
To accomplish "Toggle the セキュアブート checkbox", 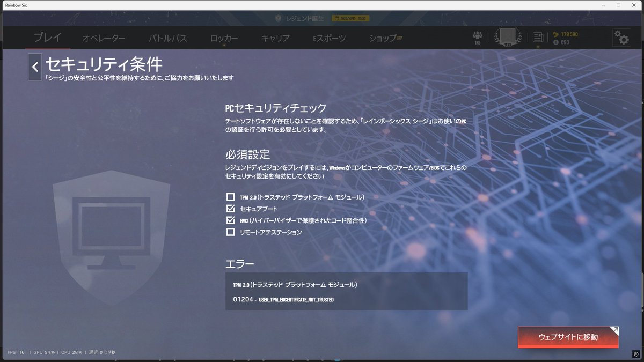I will click(x=231, y=209).
